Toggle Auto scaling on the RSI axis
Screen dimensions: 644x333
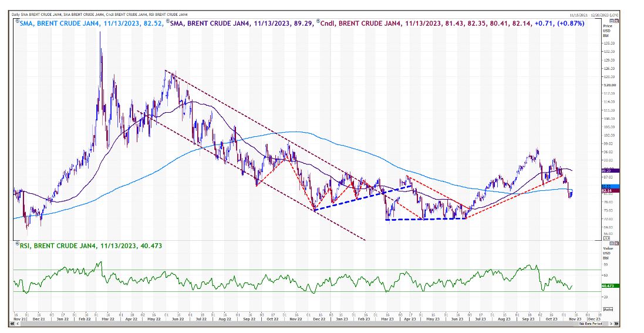(x=608, y=309)
